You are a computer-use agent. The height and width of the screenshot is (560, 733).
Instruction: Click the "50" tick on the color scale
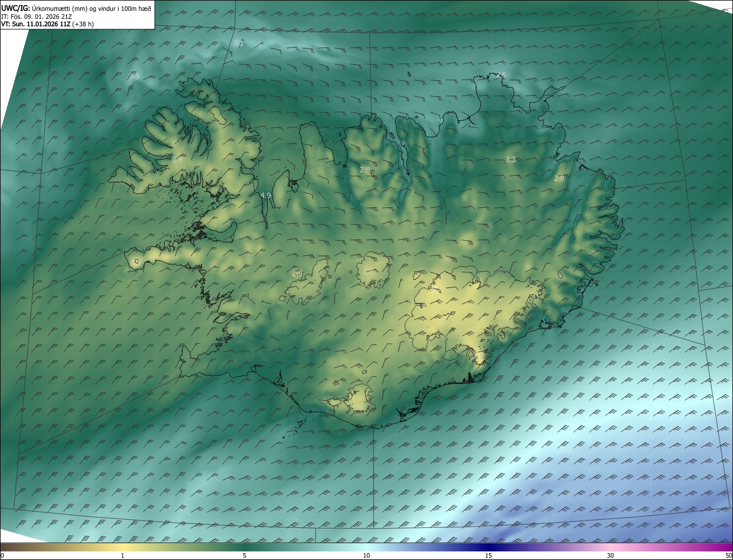click(728, 555)
